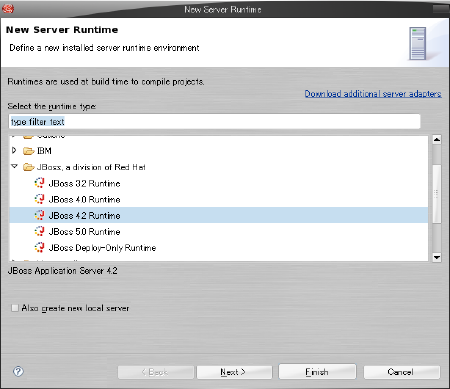The height and width of the screenshot is (389, 450).
Task: Click the Finish button
Action: coord(317,372)
